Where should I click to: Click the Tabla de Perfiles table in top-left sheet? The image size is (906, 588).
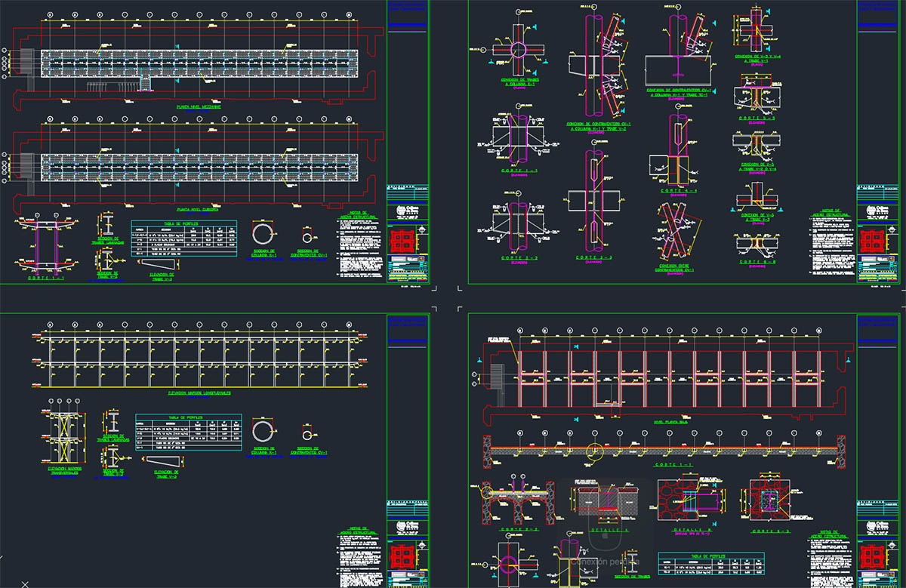point(183,238)
